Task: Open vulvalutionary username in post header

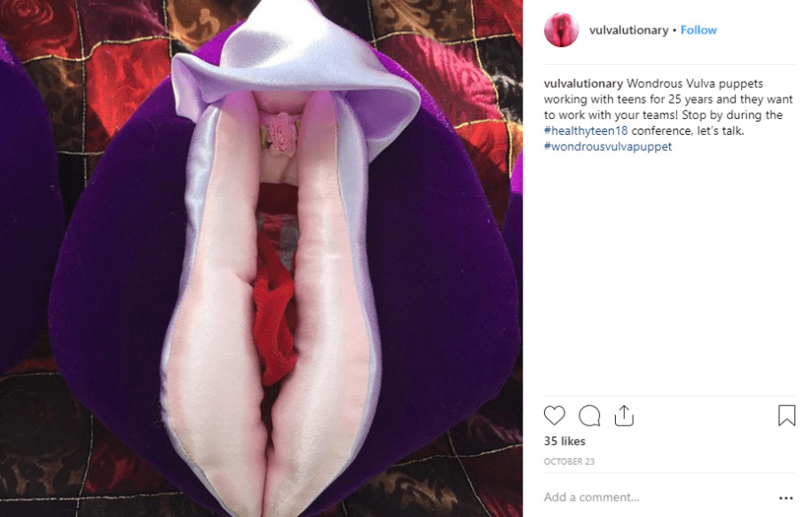Action: point(628,30)
